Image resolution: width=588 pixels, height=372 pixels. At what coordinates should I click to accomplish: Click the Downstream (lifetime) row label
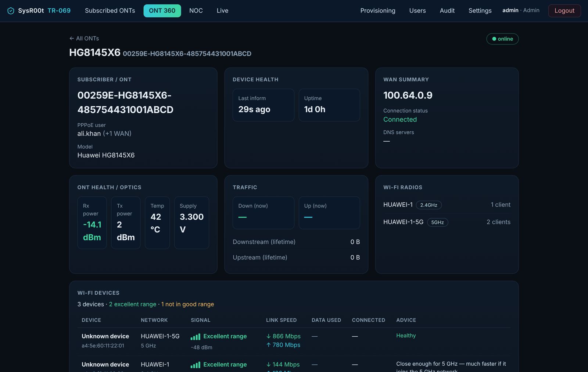click(264, 242)
